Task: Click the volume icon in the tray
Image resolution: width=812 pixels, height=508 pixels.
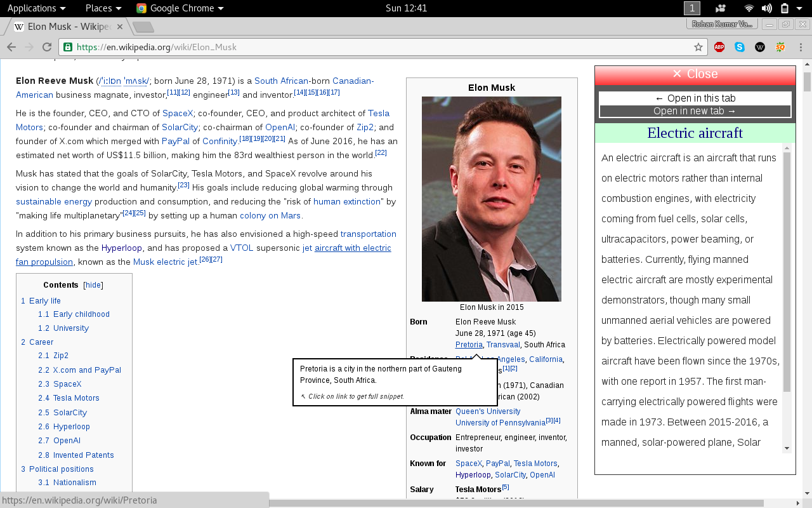Action: [x=766, y=8]
